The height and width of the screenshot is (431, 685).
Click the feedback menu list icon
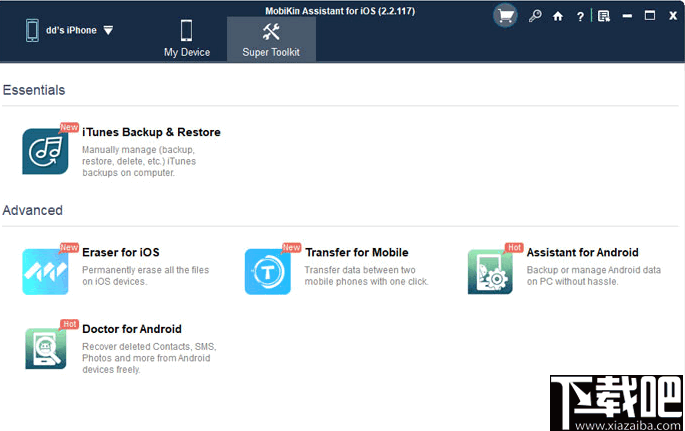point(604,17)
